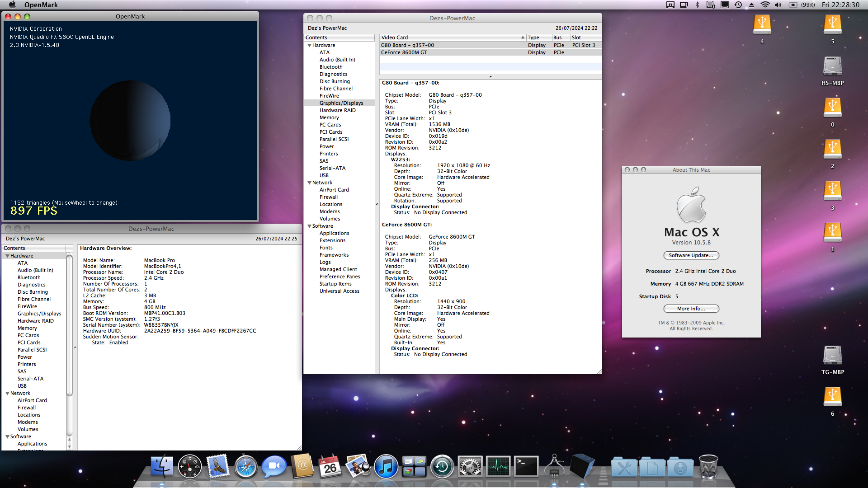
Task: Open the battery status menu (99%)
Action: click(802, 5)
